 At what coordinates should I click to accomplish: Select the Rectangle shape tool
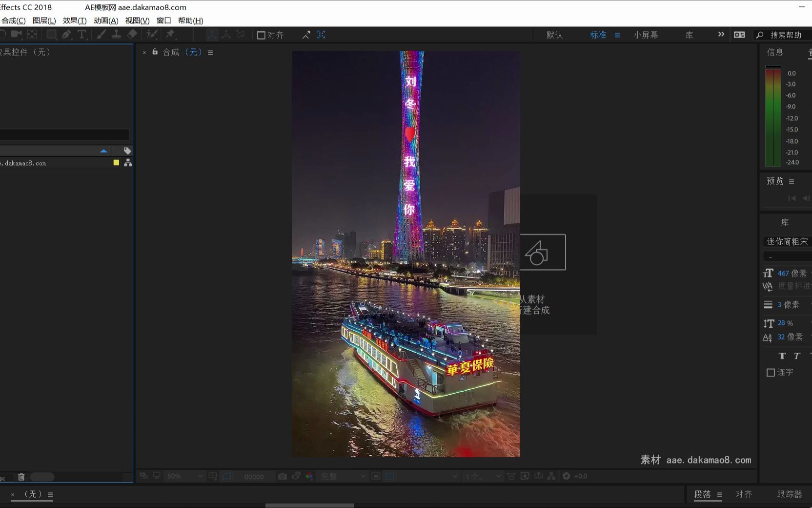[51, 34]
